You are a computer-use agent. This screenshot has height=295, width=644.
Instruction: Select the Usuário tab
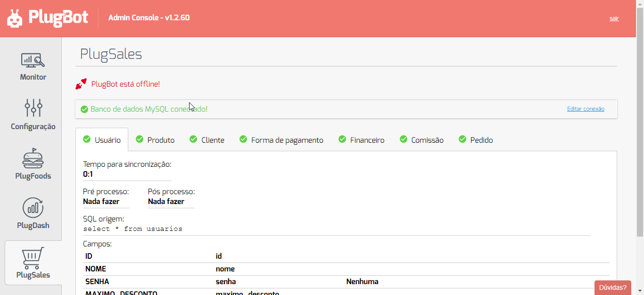pos(102,140)
